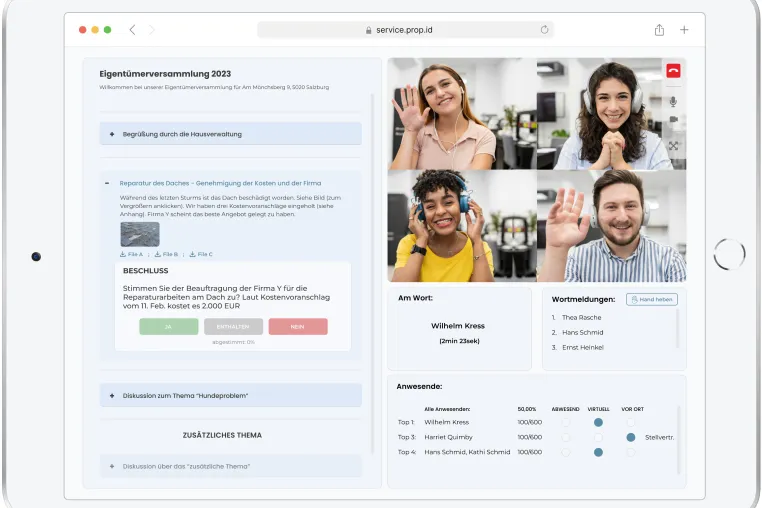Set Harriet Quimby to Virtuell
Viewport: 762px width, 508px height.
tap(598, 438)
